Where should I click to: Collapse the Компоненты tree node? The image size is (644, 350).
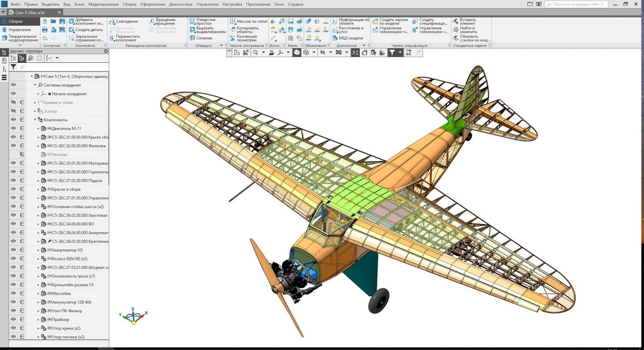(x=35, y=120)
